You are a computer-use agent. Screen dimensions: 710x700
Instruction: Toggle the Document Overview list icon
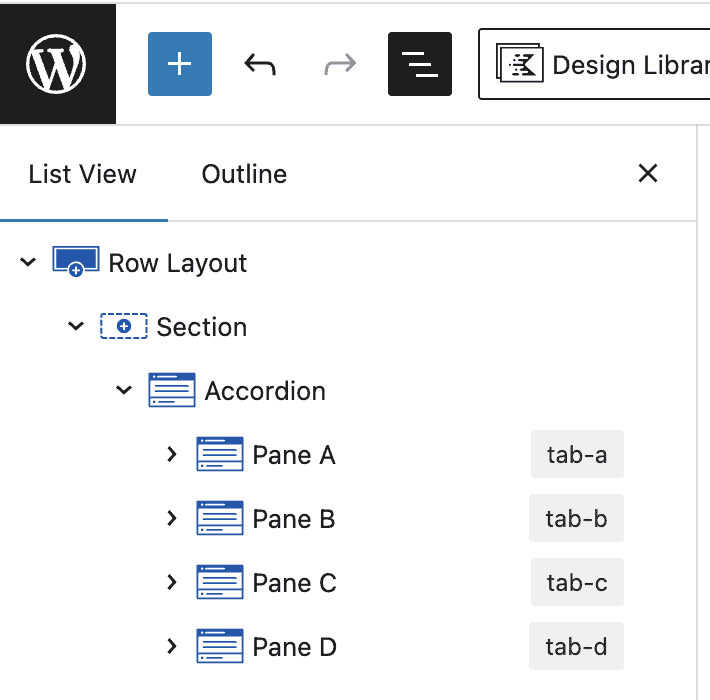[420, 64]
